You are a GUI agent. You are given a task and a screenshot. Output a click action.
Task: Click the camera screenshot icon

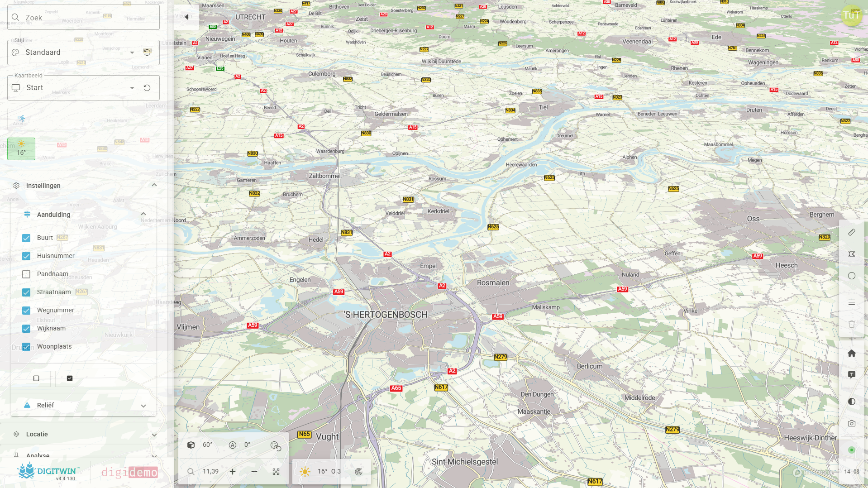point(852,423)
